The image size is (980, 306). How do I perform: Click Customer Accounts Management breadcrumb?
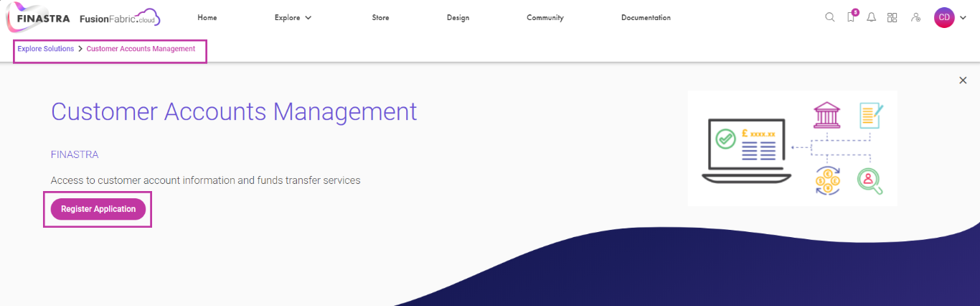pyautogui.click(x=141, y=49)
